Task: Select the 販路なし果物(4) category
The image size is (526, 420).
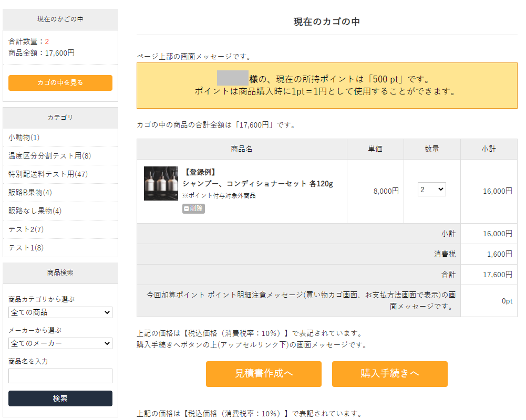Action: tap(35, 211)
